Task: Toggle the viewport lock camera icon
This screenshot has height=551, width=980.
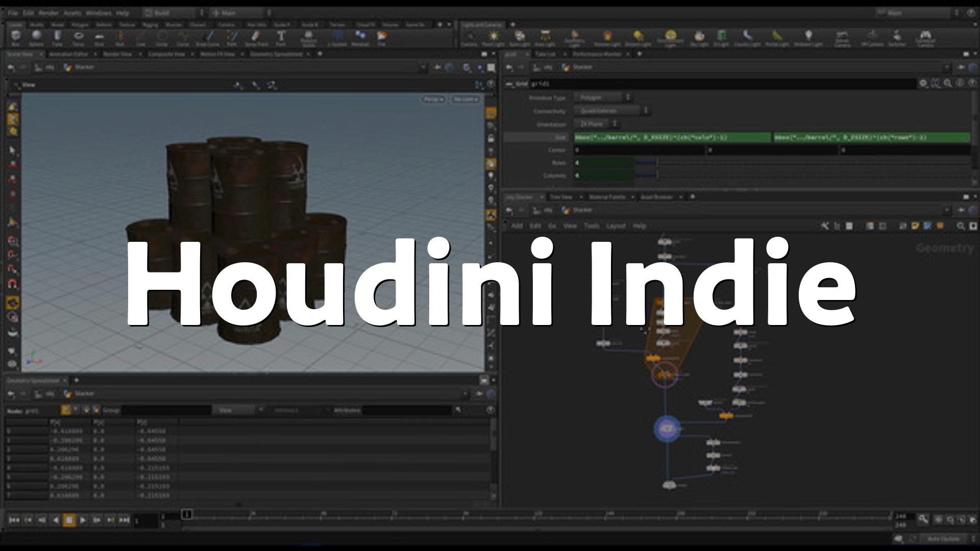Action: pyautogui.click(x=491, y=138)
